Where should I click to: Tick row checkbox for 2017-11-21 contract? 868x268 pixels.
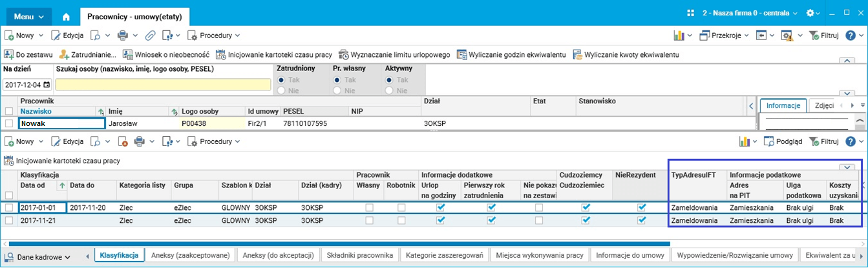point(9,220)
